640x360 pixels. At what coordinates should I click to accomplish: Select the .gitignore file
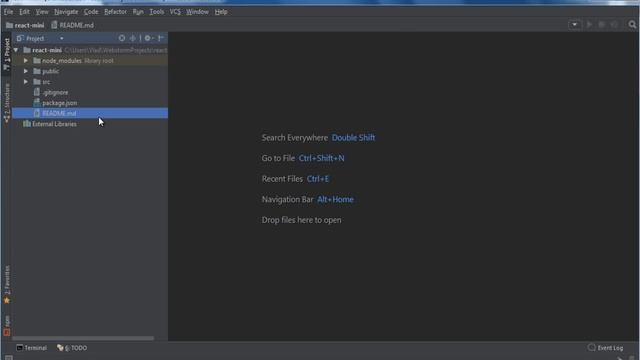(x=90, y=93)
